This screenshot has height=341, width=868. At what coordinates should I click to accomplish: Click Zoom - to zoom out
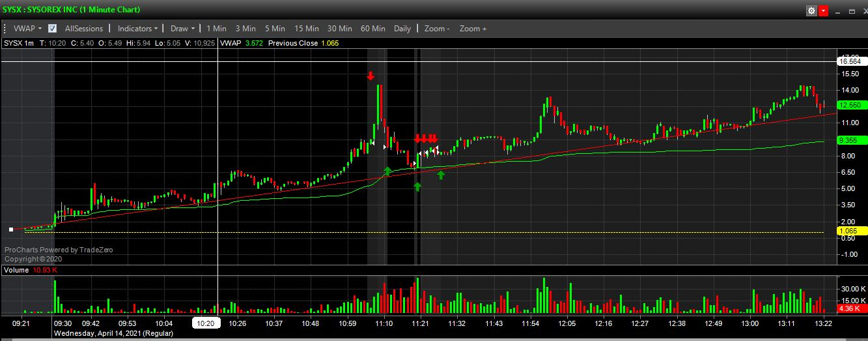tap(436, 29)
